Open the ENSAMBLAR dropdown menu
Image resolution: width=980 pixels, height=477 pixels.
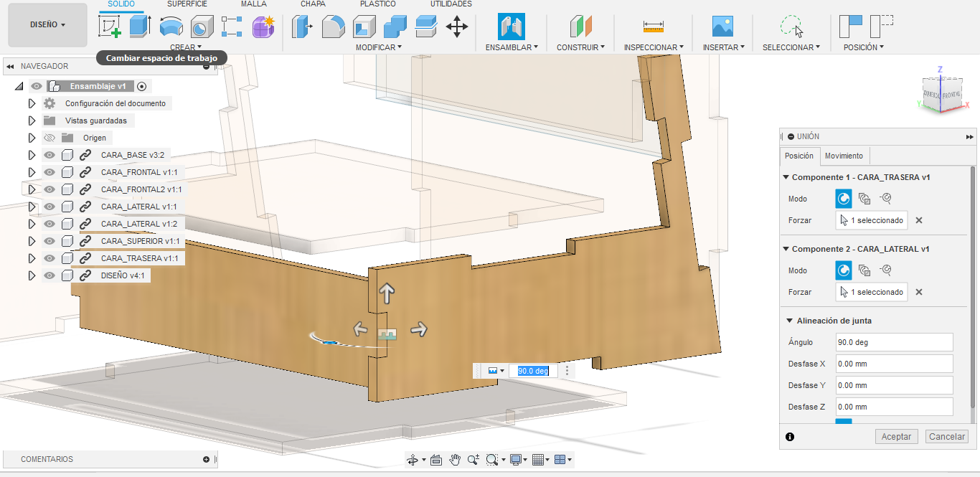[512, 47]
